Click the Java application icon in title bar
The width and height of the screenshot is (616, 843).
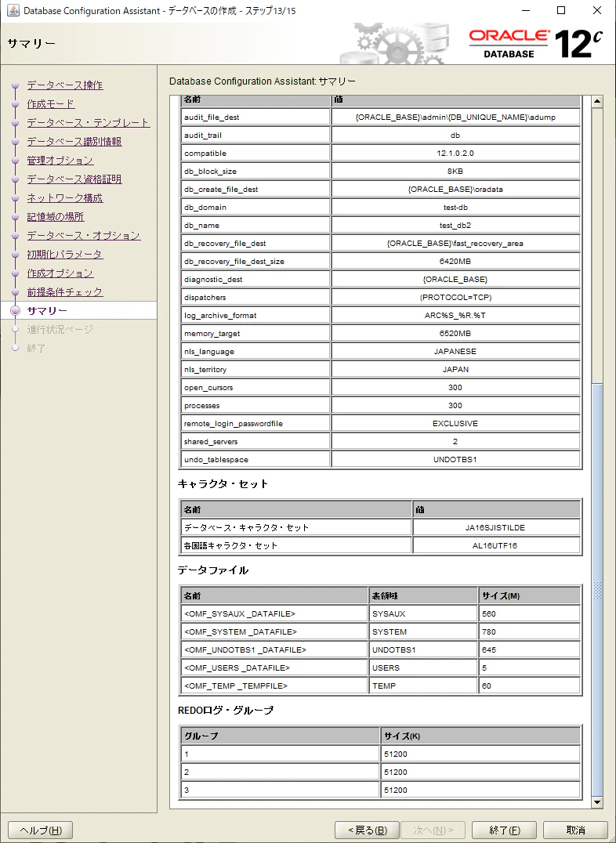click(x=13, y=11)
